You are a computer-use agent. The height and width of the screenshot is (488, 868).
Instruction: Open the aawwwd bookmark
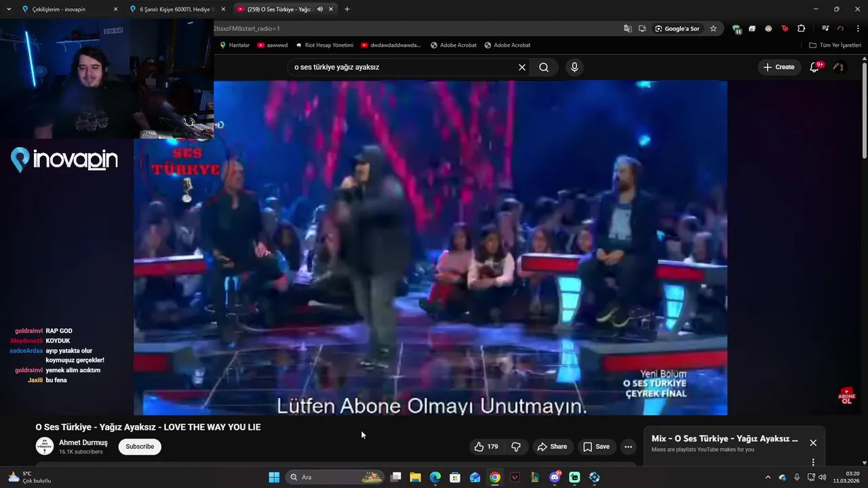tap(273, 45)
